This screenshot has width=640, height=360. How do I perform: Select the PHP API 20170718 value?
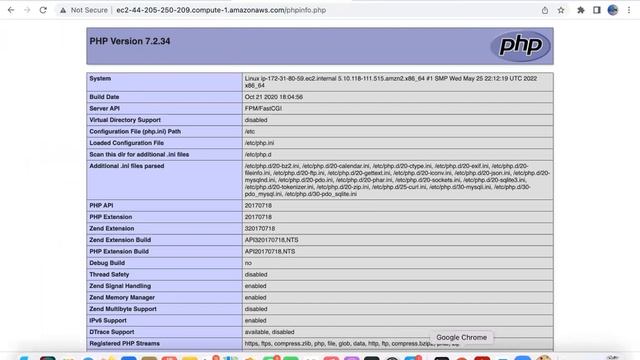click(258, 205)
